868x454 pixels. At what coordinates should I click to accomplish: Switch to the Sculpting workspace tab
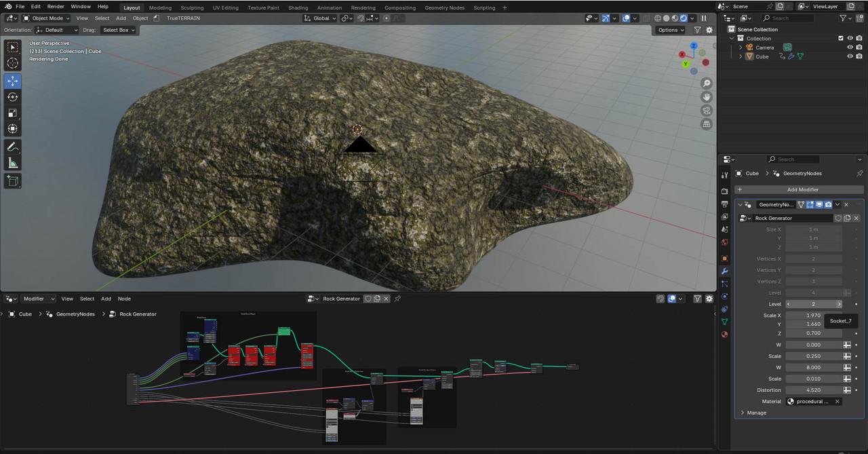tap(192, 7)
